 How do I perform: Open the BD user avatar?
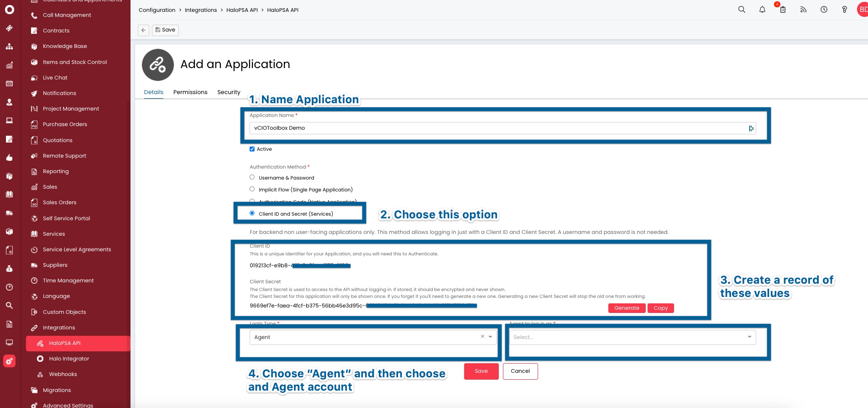tap(863, 9)
